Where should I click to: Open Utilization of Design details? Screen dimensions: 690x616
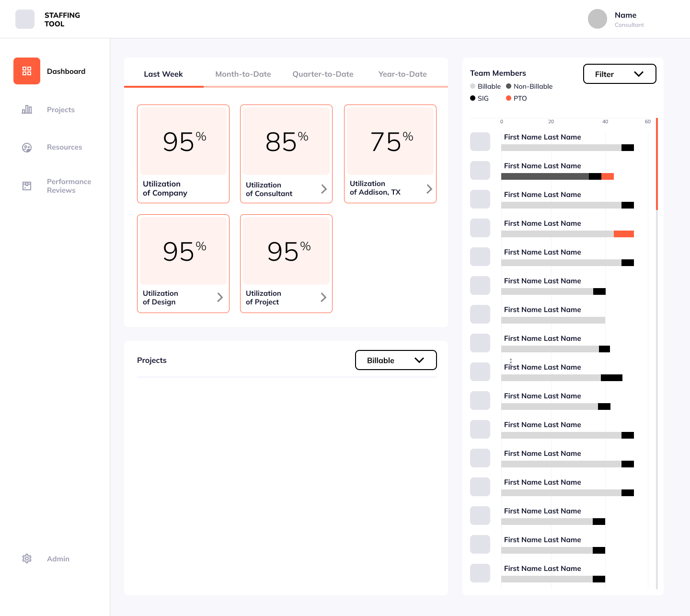220,297
